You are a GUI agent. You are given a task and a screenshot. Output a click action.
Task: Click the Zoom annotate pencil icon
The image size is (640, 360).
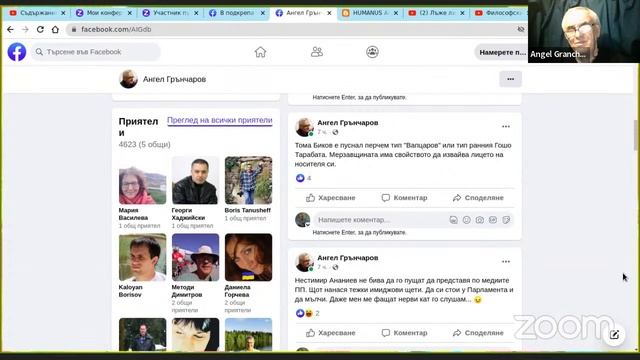point(615,335)
